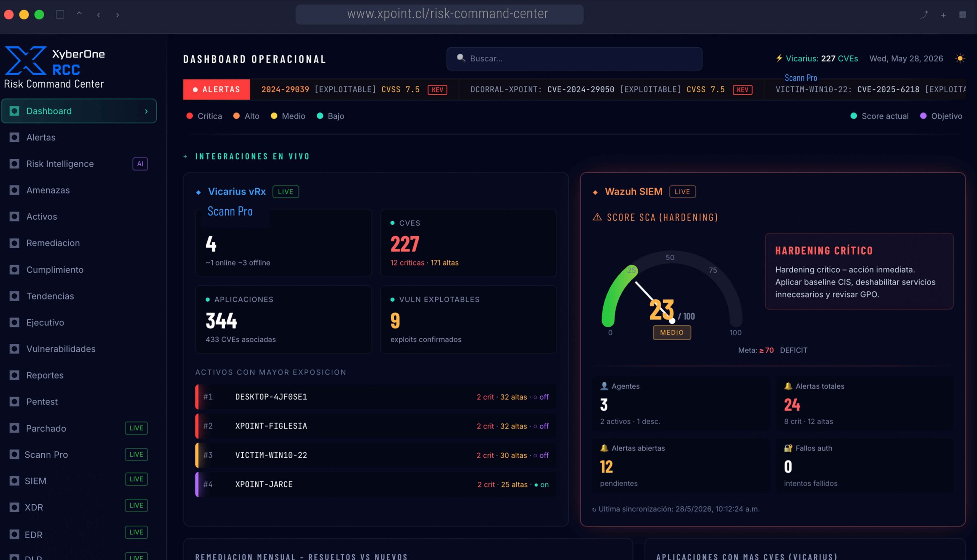Expand the Dashboard chevron arrow
Viewport: 977px width, 560px height.
click(146, 111)
